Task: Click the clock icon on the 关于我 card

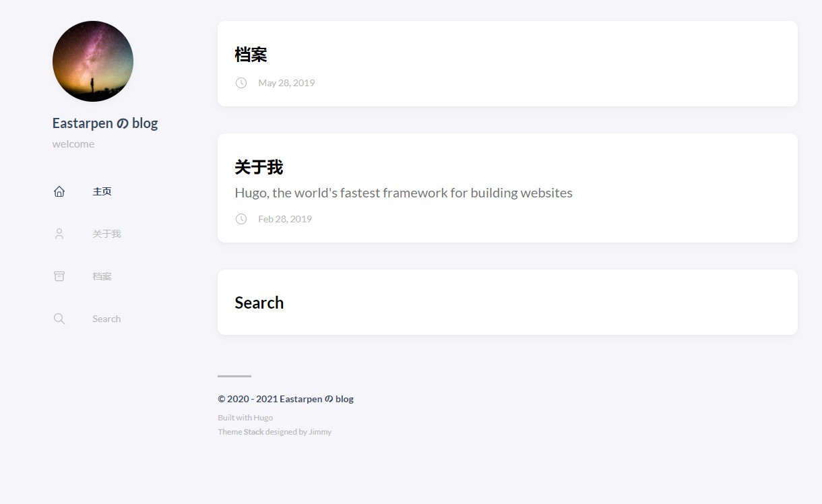Action: pyautogui.click(x=241, y=218)
